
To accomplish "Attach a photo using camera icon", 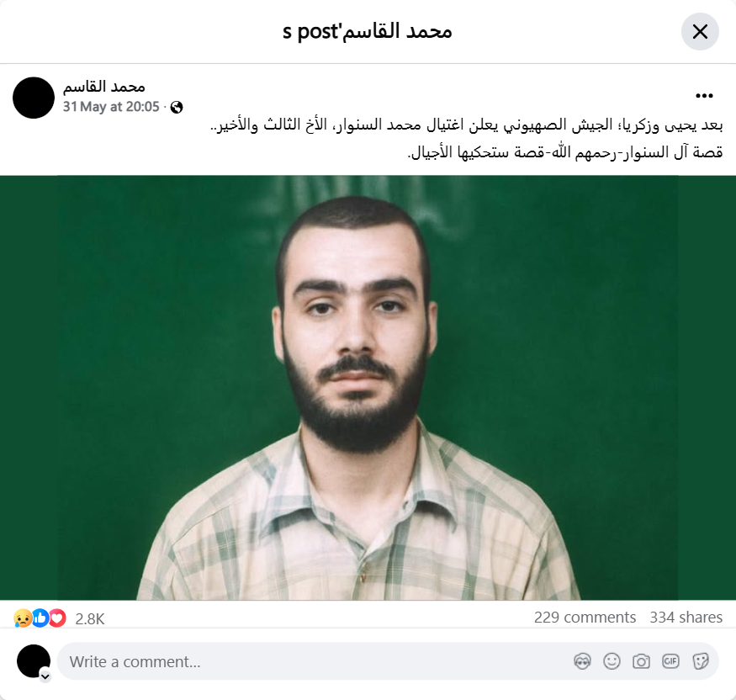I will [x=641, y=661].
